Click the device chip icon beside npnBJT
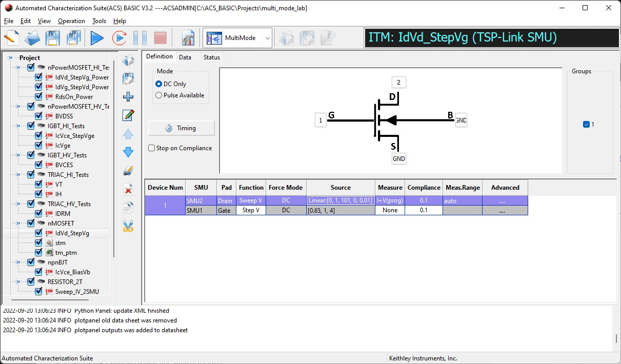 (42, 262)
